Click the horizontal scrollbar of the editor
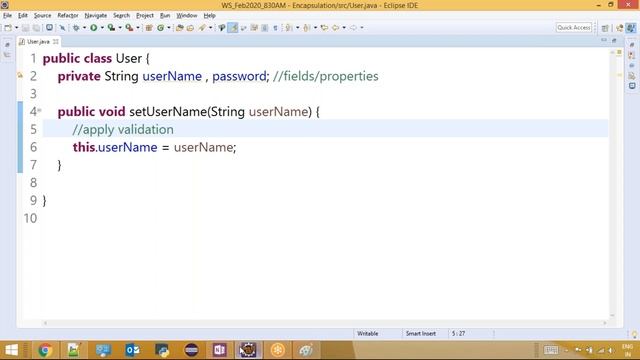This screenshot has height=360, width=640. (x=324, y=323)
